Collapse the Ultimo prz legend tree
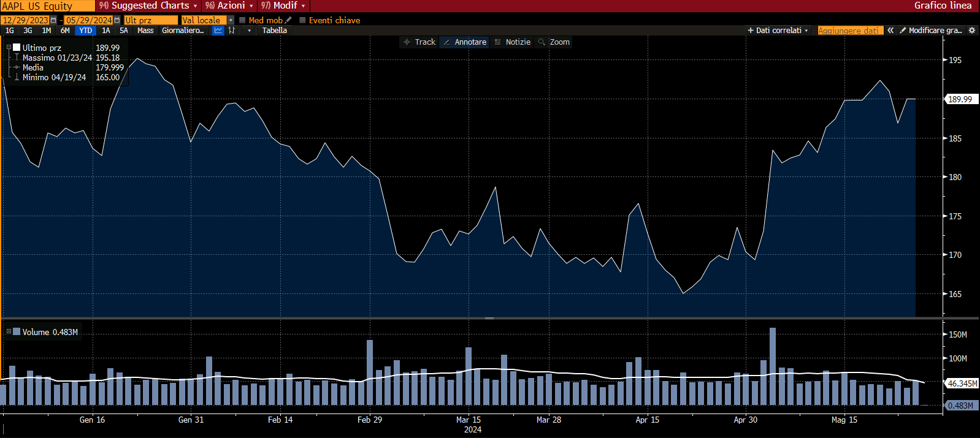 tap(9, 47)
